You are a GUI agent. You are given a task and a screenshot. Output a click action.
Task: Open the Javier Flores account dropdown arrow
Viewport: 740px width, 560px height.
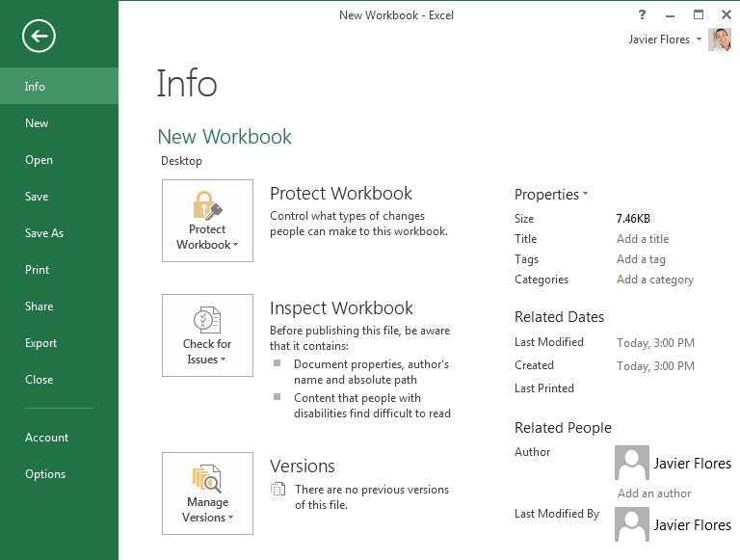click(699, 40)
